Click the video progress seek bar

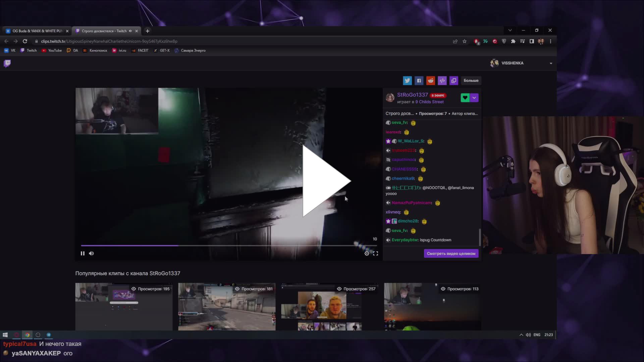(229, 245)
